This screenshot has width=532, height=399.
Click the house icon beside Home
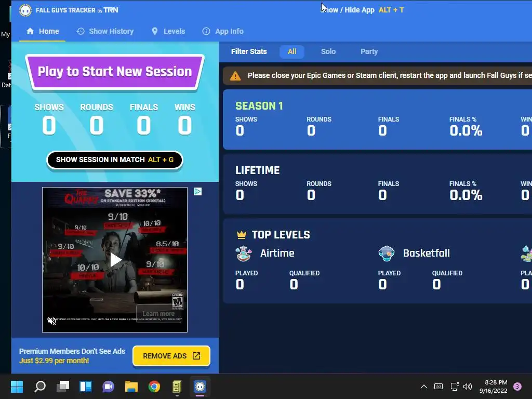click(x=30, y=31)
